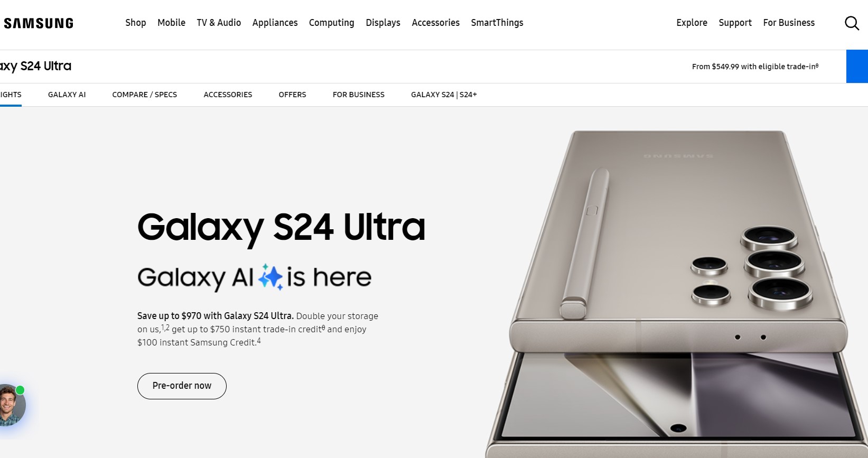The width and height of the screenshot is (868, 458).
Task: Click the Galaxy AI sparkle stars icon
Action: pyautogui.click(x=270, y=277)
